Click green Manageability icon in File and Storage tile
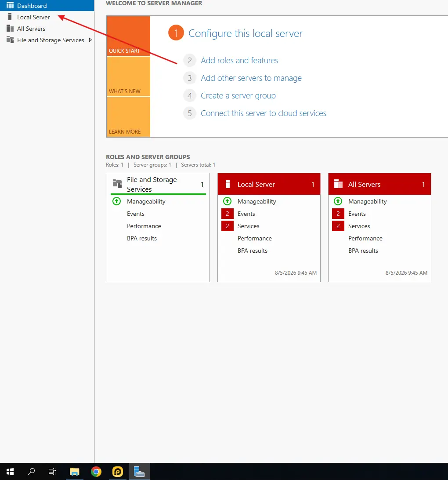The height and width of the screenshot is (480, 448). [116, 201]
